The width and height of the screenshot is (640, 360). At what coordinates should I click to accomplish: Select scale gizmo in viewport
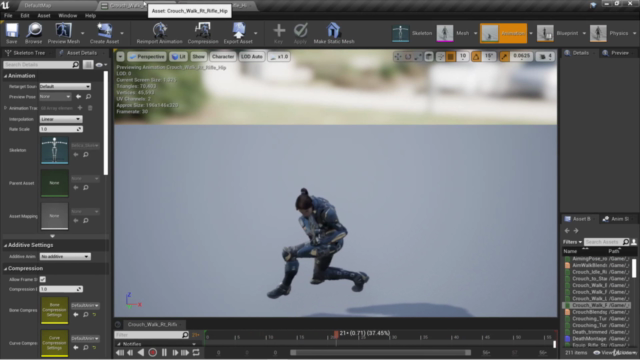(x=418, y=57)
